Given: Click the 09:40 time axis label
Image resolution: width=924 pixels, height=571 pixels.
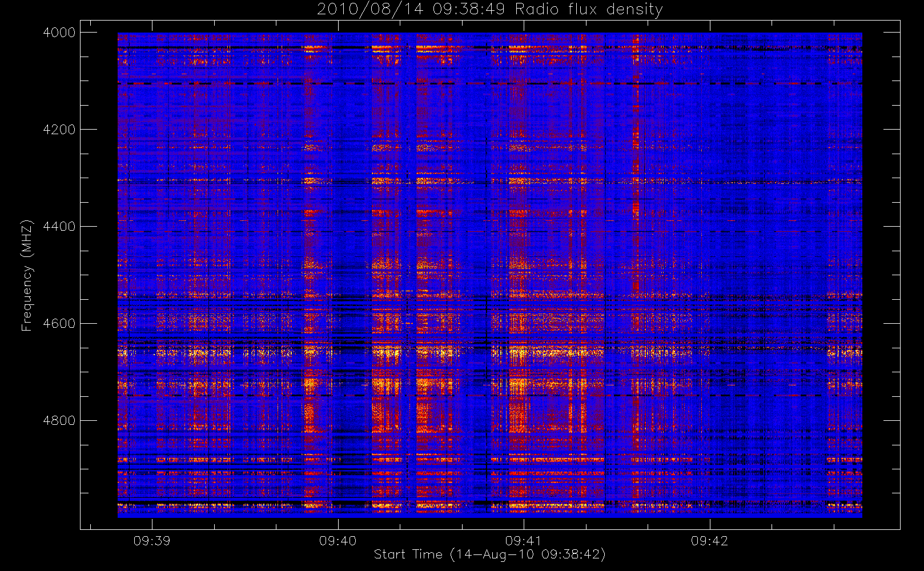Looking at the screenshot, I should click(x=338, y=541).
